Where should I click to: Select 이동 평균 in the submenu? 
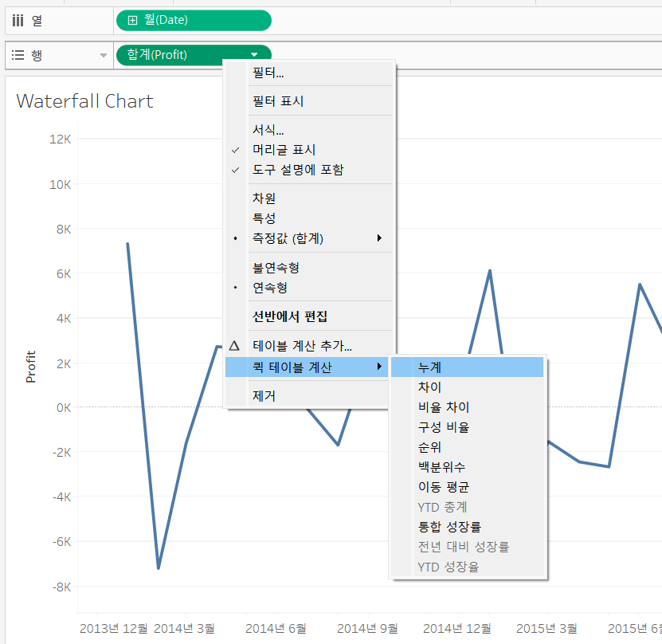(467, 487)
